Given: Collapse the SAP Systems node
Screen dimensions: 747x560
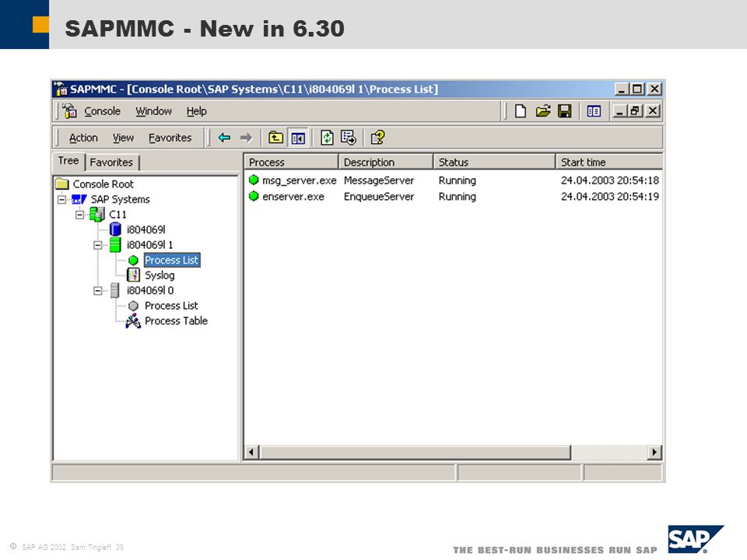Looking at the screenshot, I should point(61,200).
